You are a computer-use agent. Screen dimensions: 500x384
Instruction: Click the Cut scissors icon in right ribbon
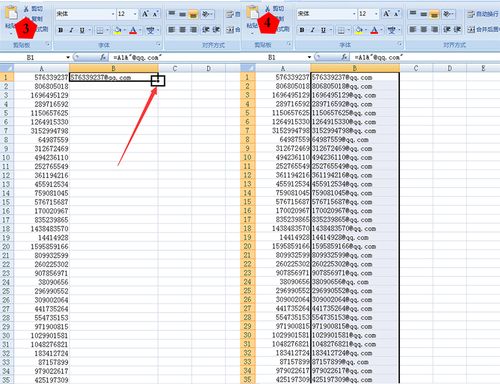(x=267, y=9)
